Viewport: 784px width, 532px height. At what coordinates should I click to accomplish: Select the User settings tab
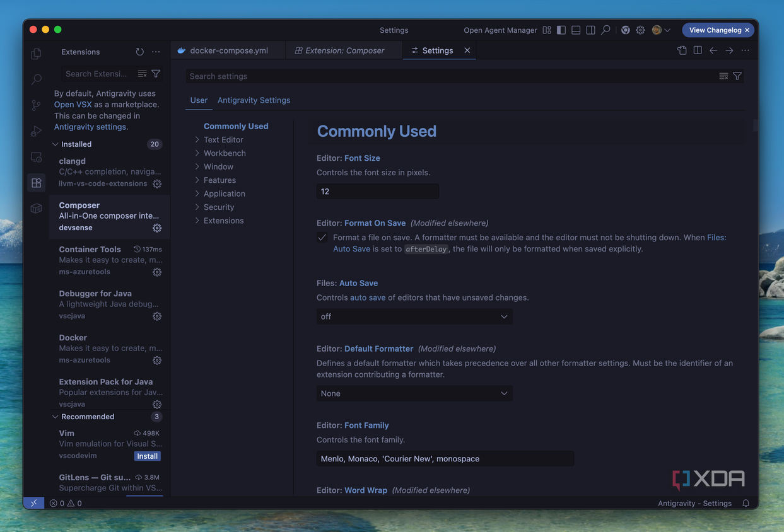point(199,100)
